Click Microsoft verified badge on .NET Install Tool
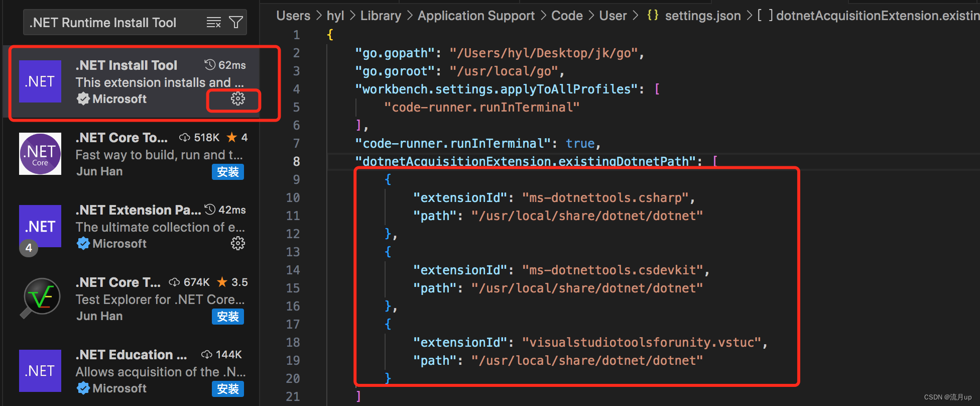This screenshot has height=406, width=980. [x=83, y=99]
